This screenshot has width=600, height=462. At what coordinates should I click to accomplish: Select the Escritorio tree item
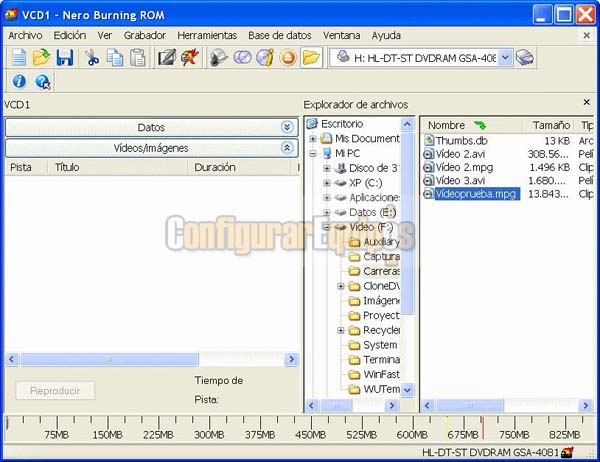342,124
